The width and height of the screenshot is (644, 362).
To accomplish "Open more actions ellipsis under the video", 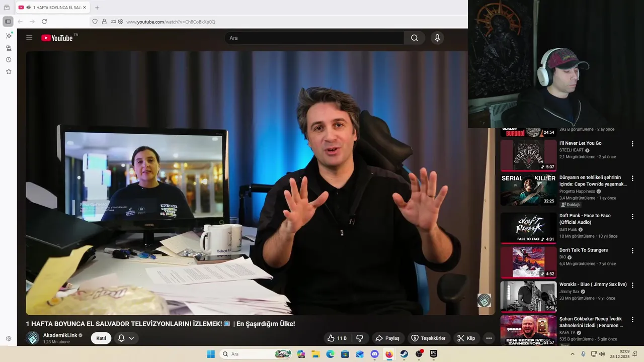I will pos(489,338).
